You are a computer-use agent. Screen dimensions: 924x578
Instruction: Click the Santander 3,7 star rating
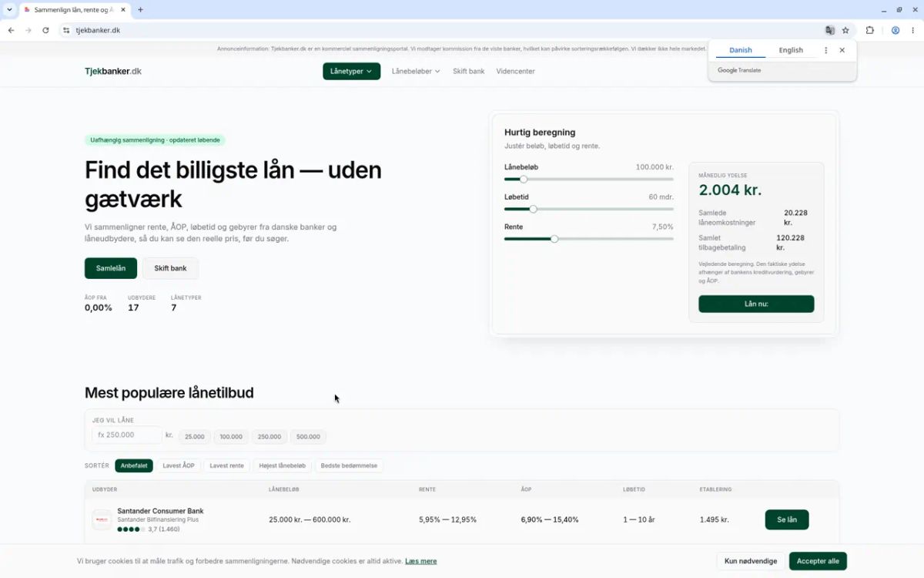click(149, 529)
